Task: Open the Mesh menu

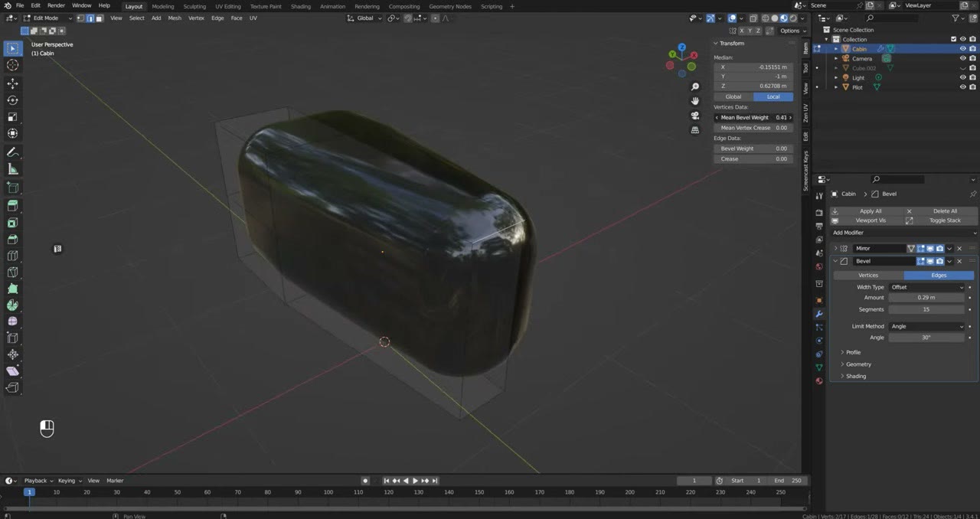Action: coord(175,18)
